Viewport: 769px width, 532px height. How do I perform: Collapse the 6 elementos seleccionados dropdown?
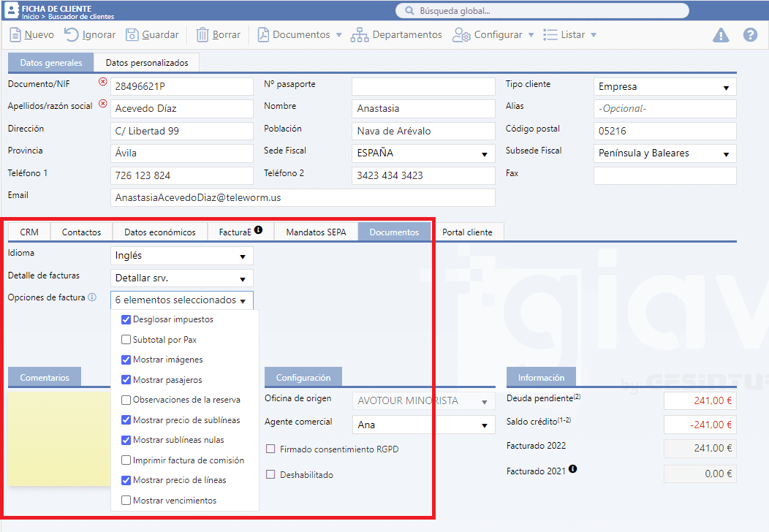click(181, 300)
